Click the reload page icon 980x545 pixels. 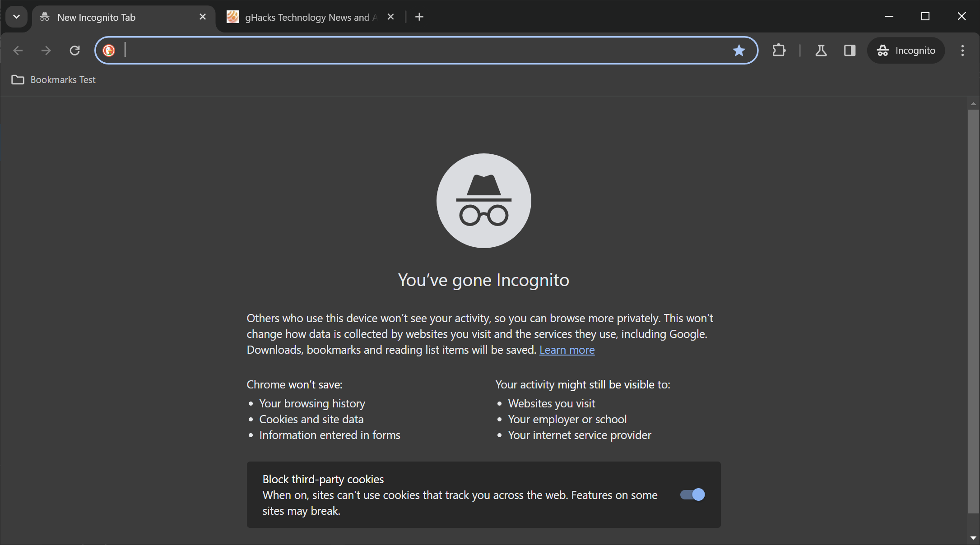(76, 51)
